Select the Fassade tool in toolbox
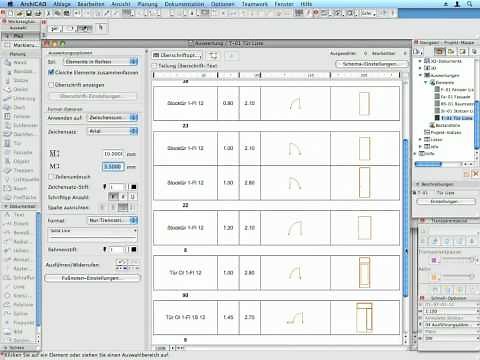 [x=20, y=152]
